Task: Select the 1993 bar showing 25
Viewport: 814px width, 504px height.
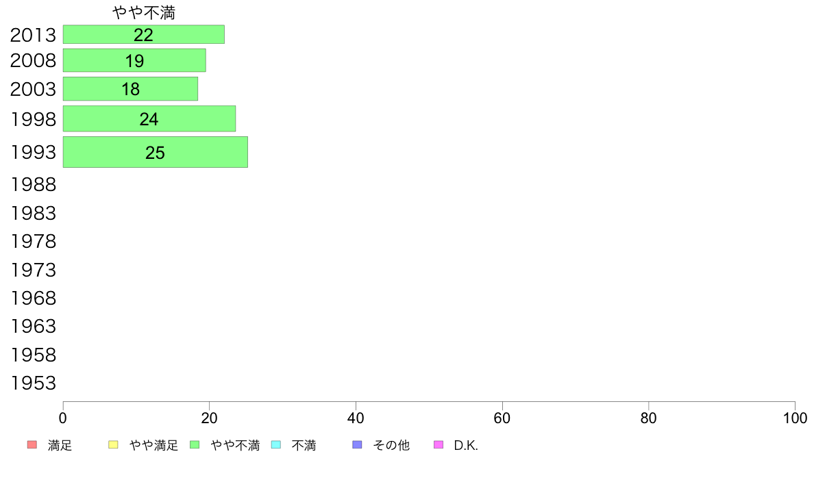Action: 156,152
